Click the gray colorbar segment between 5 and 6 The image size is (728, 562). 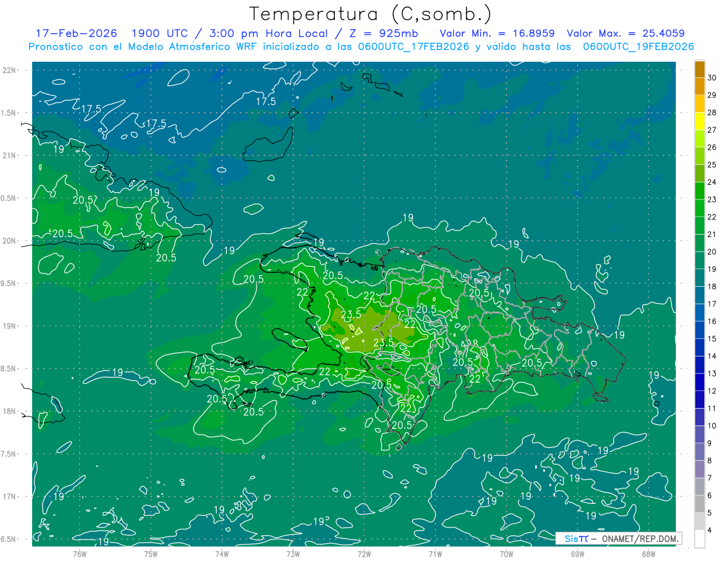pyautogui.click(x=699, y=504)
